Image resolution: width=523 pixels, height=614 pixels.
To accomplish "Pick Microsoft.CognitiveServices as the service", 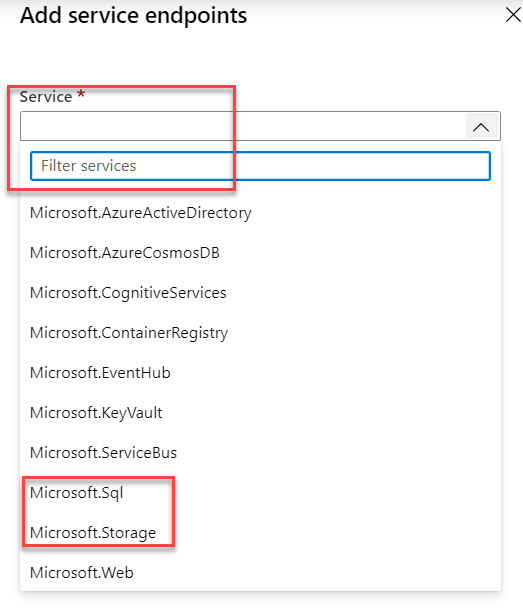I will click(260, 293).
